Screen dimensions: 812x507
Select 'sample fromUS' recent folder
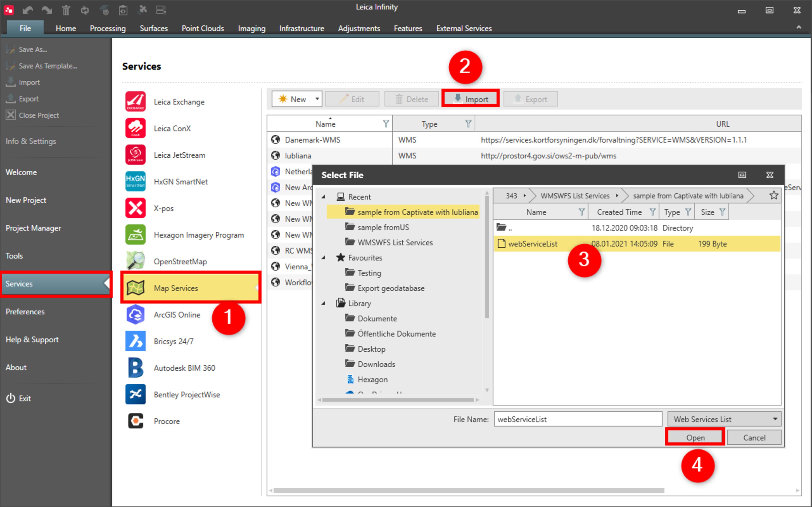(x=383, y=227)
